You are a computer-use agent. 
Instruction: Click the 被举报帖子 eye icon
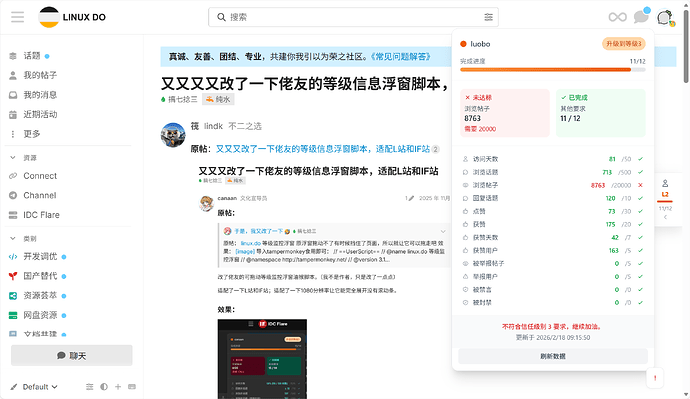(x=465, y=264)
